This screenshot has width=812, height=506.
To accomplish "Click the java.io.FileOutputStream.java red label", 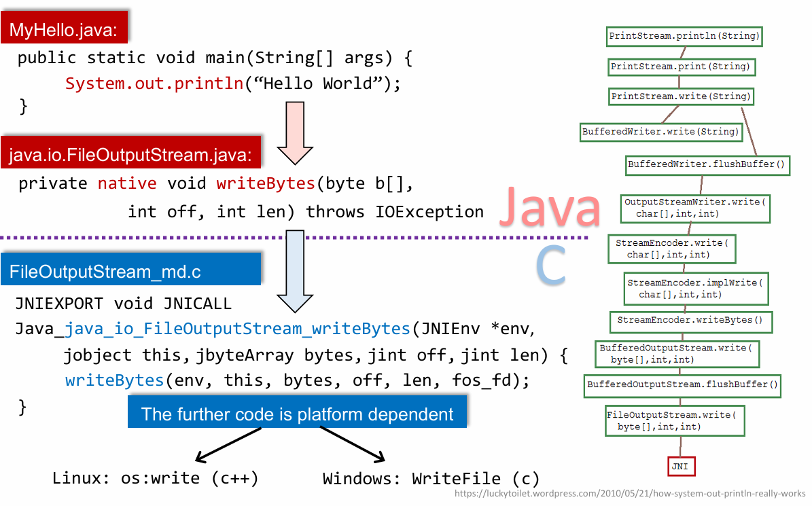I will click(x=130, y=156).
